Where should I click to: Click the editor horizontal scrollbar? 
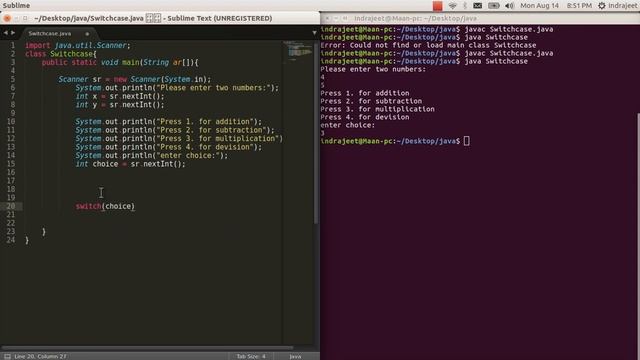(147, 348)
